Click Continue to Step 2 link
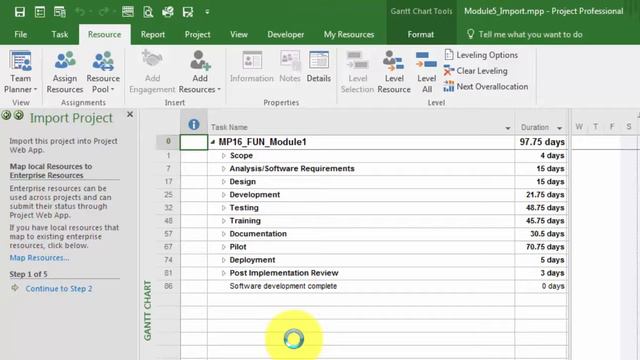 pyautogui.click(x=59, y=289)
